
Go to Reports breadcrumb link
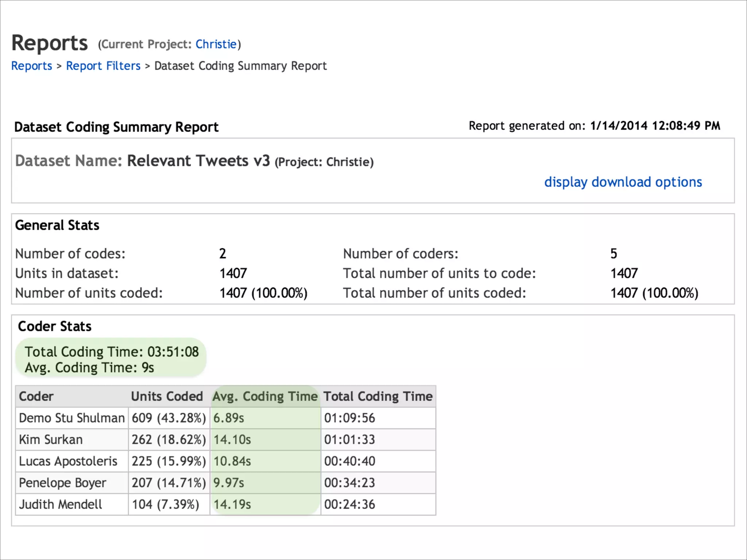pyautogui.click(x=32, y=66)
